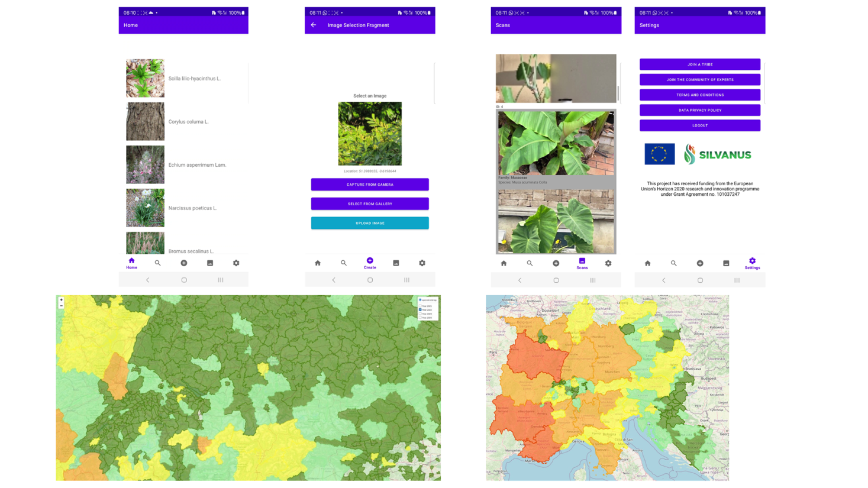868x488 pixels.
Task: Select the Create tab in the Image Selection screen
Action: coord(370,263)
